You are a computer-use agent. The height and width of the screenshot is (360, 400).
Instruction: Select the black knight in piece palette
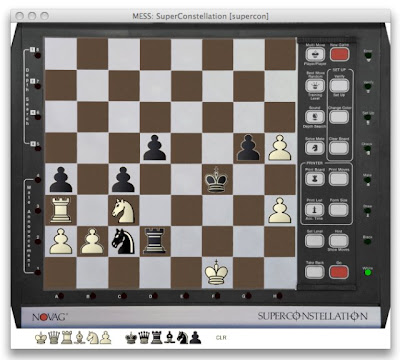tap(182, 338)
